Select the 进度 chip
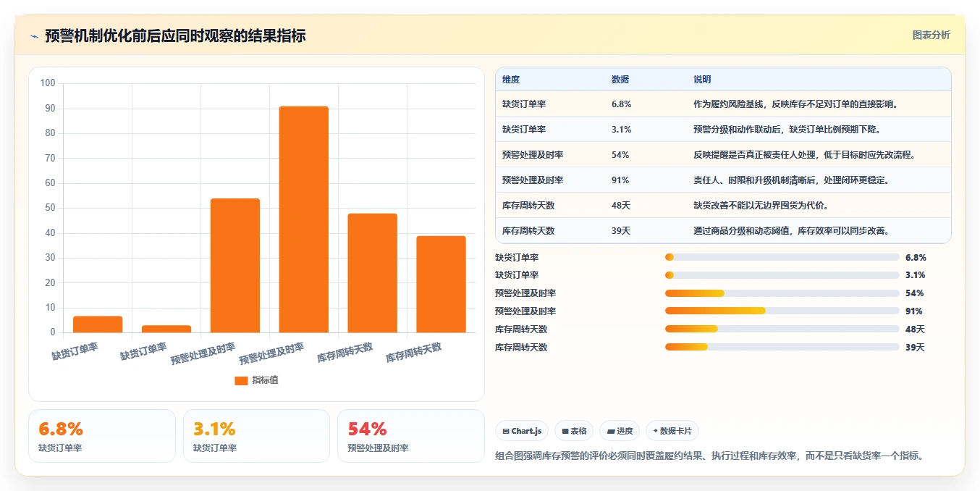Image resolution: width=980 pixels, height=491 pixels. click(620, 431)
